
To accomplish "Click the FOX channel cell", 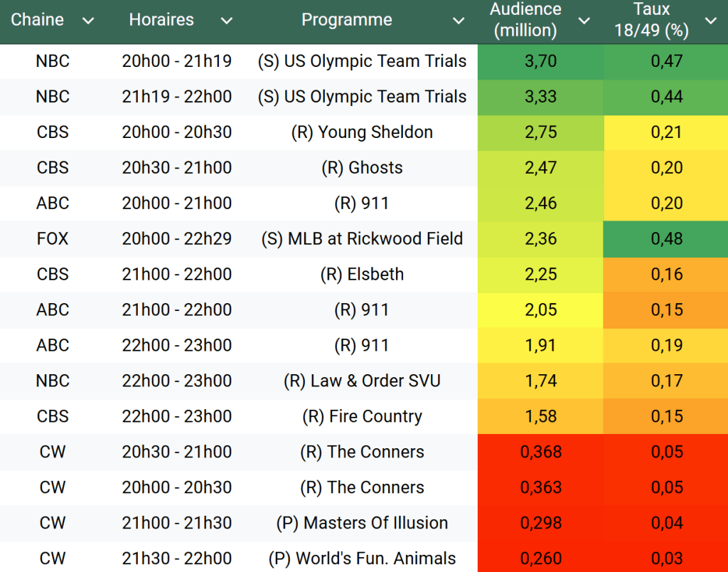I will click(x=53, y=239).
